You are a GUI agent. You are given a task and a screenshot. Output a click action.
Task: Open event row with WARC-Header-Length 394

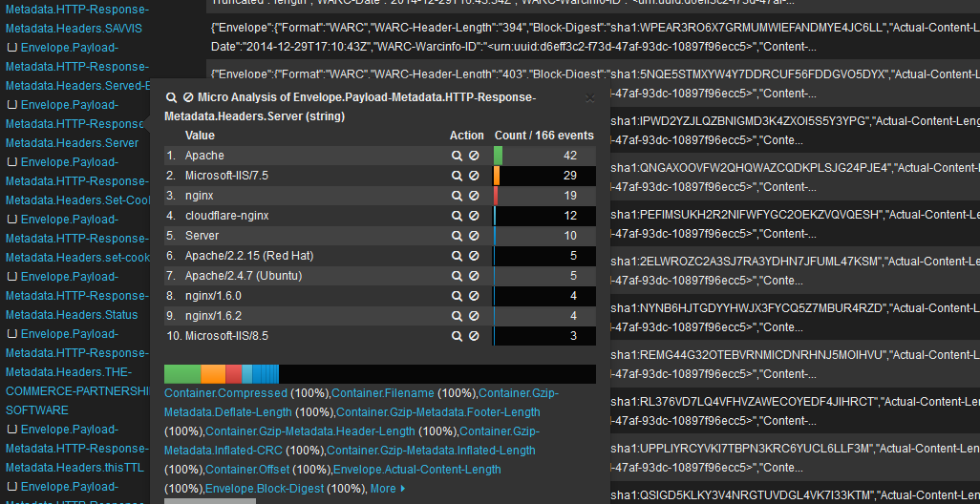pyautogui.click(x=593, y=37)
